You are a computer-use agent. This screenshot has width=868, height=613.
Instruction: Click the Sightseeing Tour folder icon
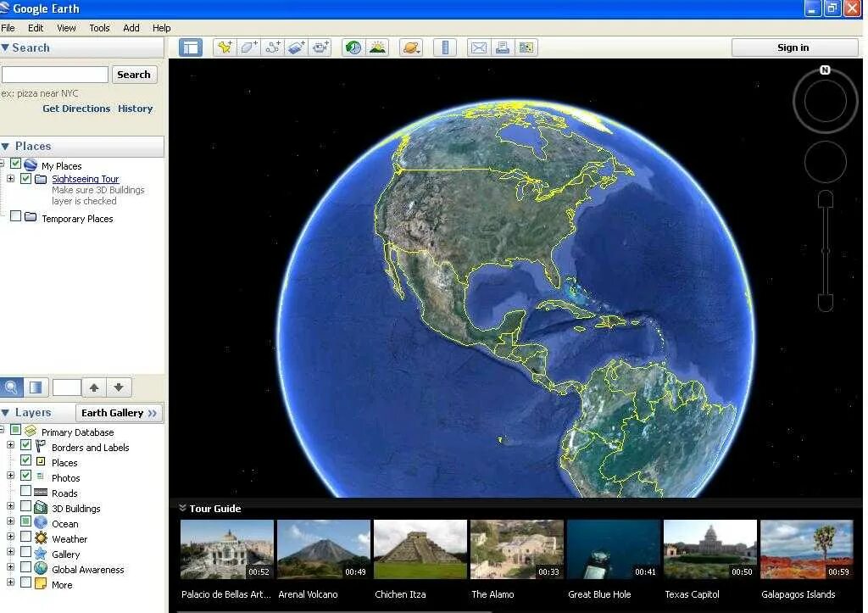tap(41, 179)
